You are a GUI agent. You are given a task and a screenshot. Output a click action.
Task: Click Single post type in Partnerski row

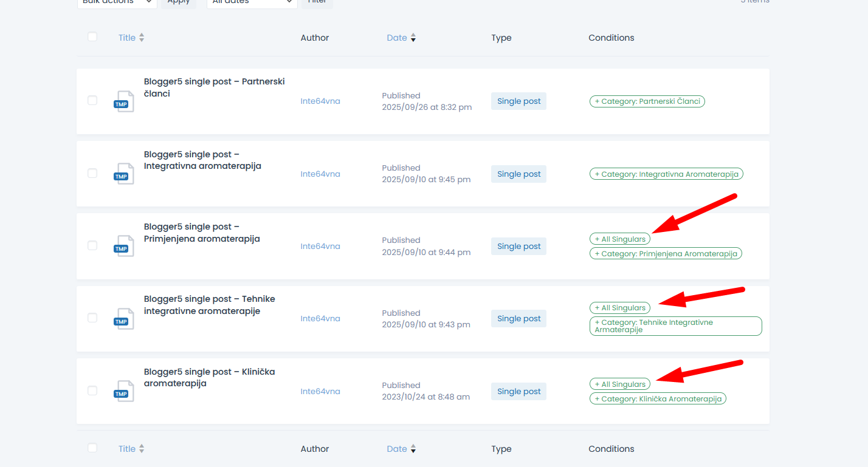(x=518, y=101)
